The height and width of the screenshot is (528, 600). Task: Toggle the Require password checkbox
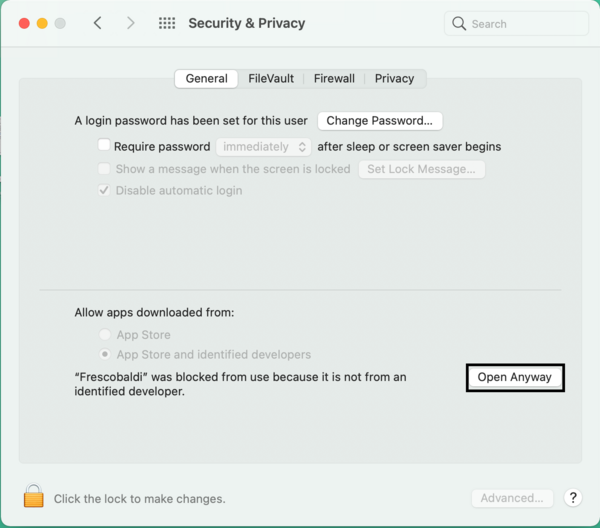pos(104,146)
